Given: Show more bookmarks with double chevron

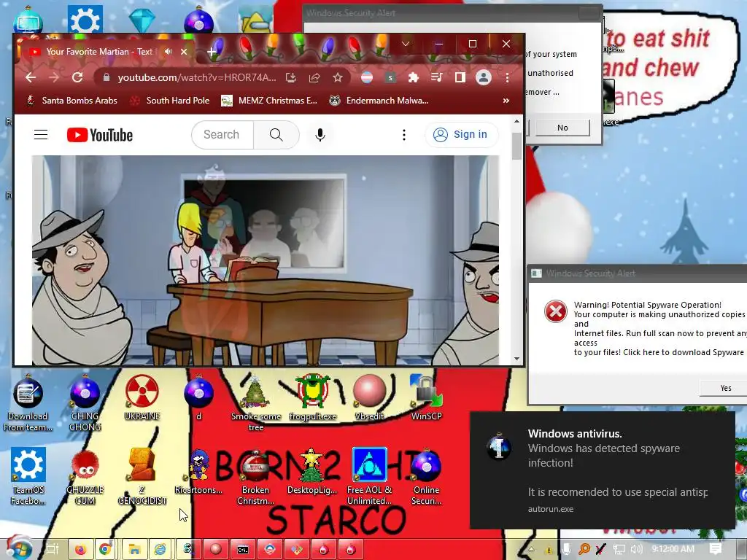Looking at the screenshot, I should (x=506, y=101).
